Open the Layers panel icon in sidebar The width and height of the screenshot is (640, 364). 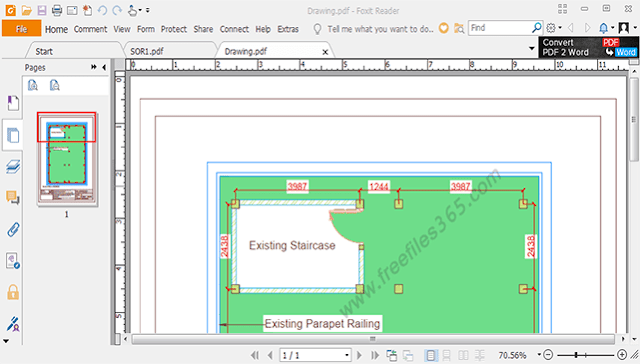[13, 166]
